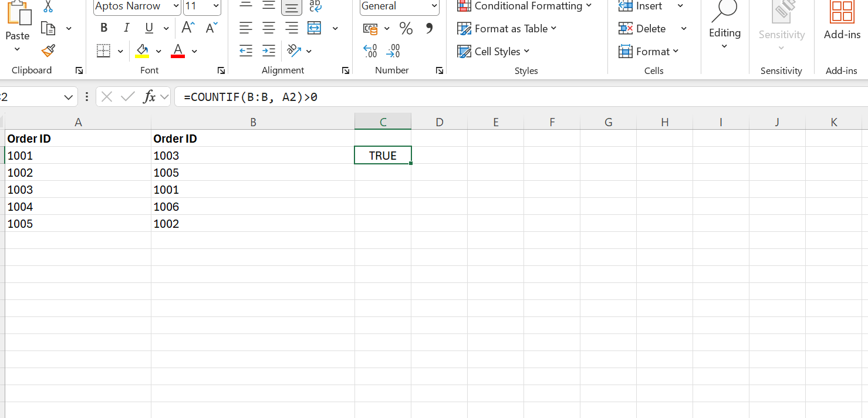Select cell B4 containing 1001
The height and width of the screenshot is (418, 868).
[252, 190]
